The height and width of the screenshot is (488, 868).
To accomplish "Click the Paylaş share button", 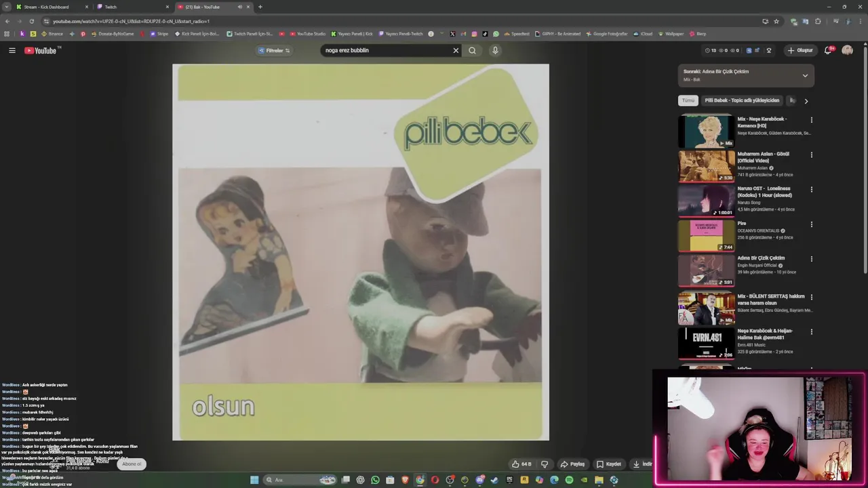I will pyautogui.click(x=572, y=464).
